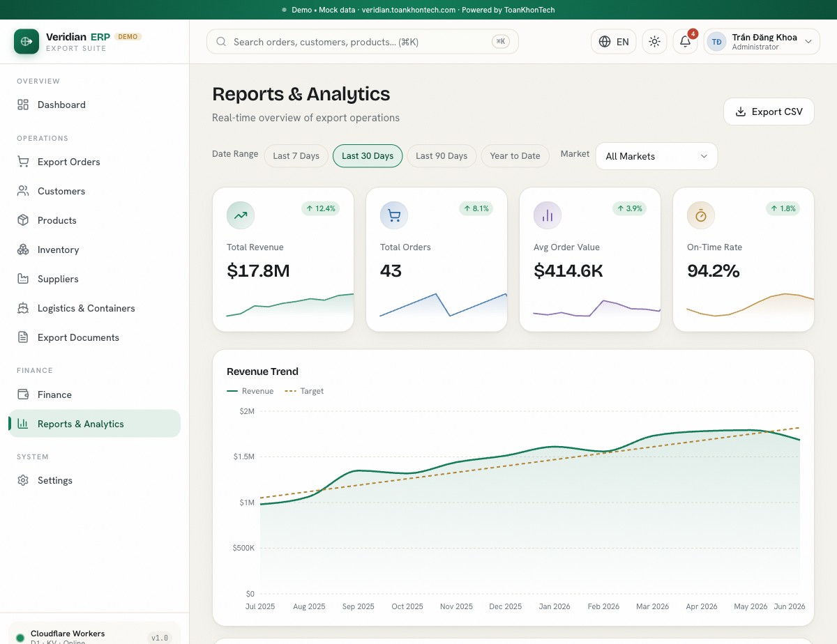This screenshot has height=644, width=837.
Task: Click the Finance wallet icon
Action: pyautogui.click(x=23, y=394)
